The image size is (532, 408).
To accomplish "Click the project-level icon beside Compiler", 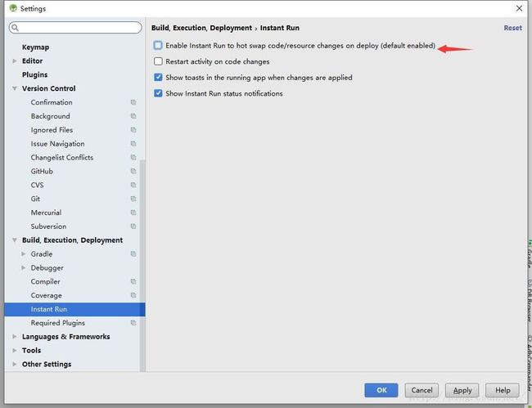I will tap(133, 281).
